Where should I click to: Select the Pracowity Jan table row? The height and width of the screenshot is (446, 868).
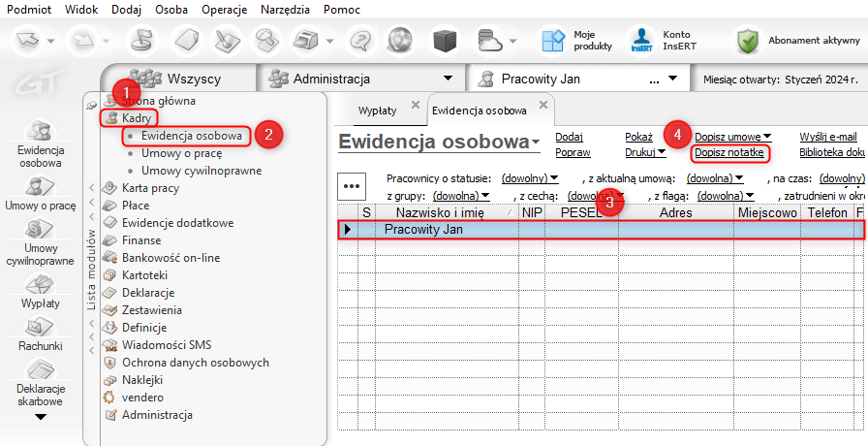(x=601, y=230)
